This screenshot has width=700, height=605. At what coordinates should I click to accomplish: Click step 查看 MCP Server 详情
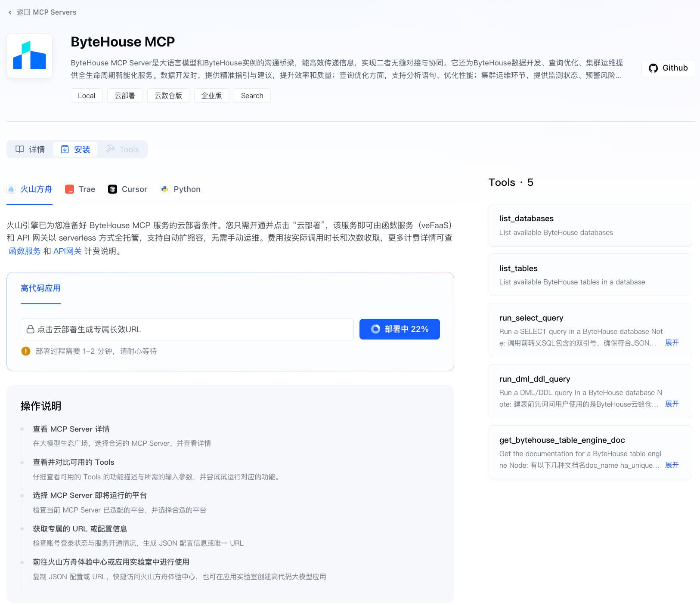coord(71,429)
